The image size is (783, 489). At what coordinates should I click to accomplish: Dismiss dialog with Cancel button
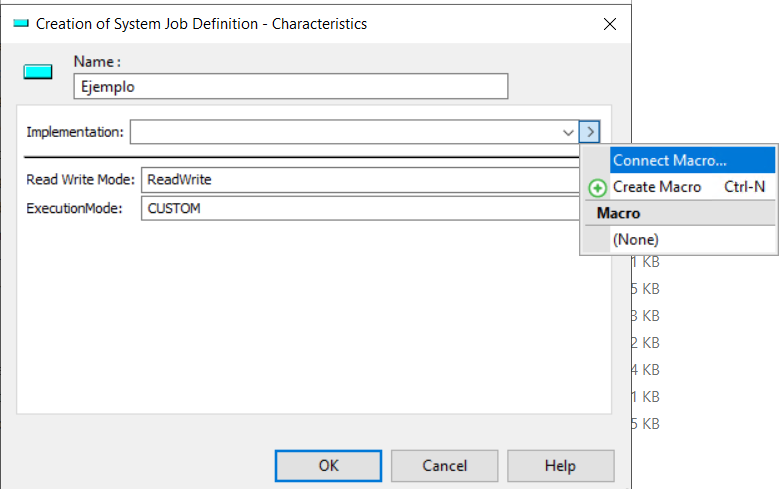444,466
